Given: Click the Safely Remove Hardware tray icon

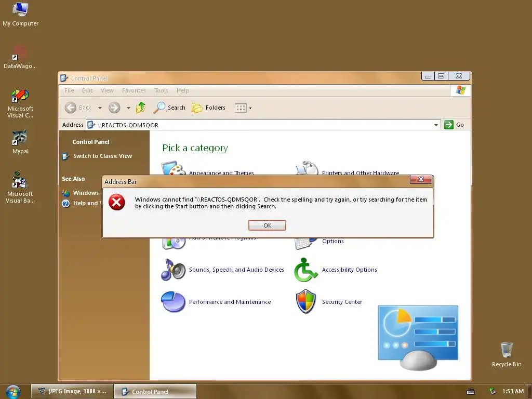Looking at the screenshot, I should tap(493, 391).
